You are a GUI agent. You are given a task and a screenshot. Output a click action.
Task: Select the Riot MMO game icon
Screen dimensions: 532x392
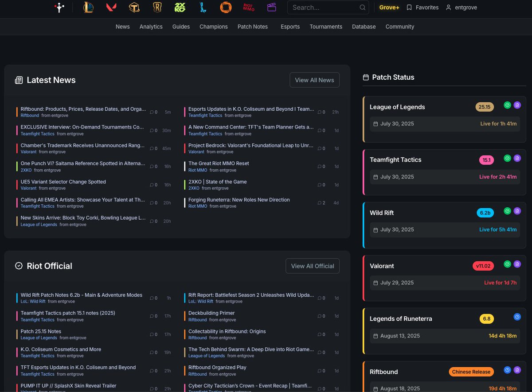click(x=249, y=8)
